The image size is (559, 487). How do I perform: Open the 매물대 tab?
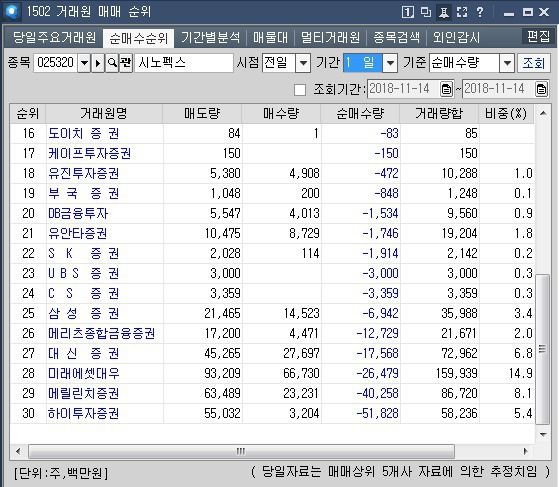pos(270,37)
